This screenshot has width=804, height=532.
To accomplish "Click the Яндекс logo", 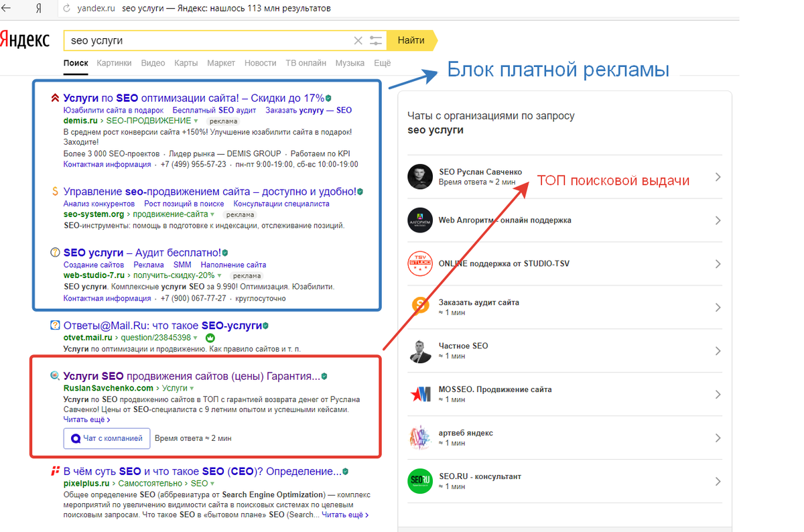I will coord(25,40).
